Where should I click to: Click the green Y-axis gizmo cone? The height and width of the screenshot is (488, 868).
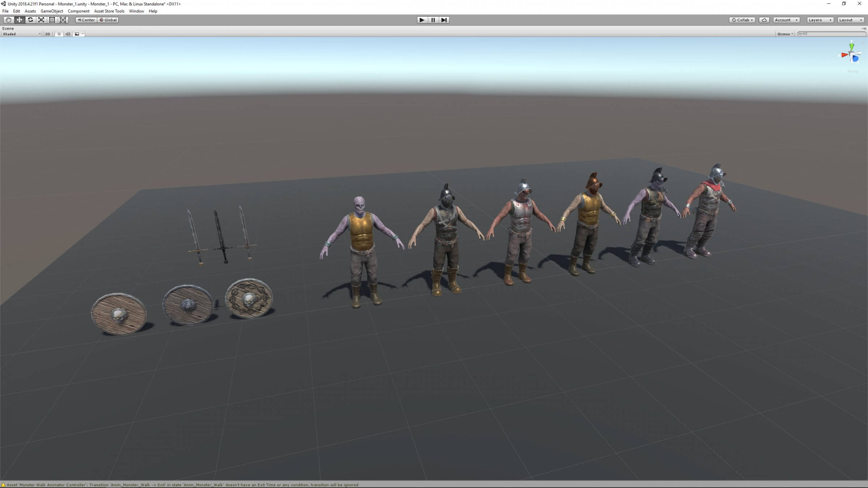click(852, 47)
